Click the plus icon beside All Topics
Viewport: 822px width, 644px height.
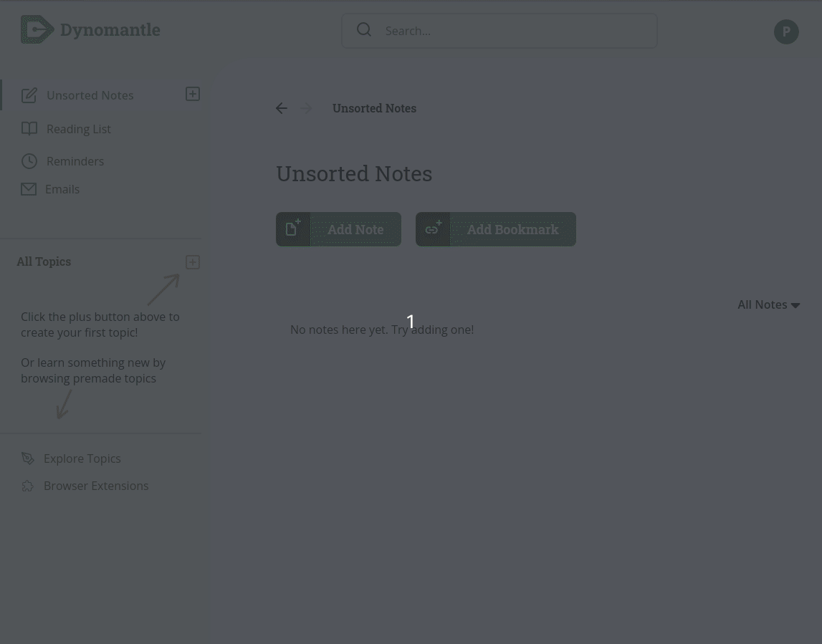point(192,262)
